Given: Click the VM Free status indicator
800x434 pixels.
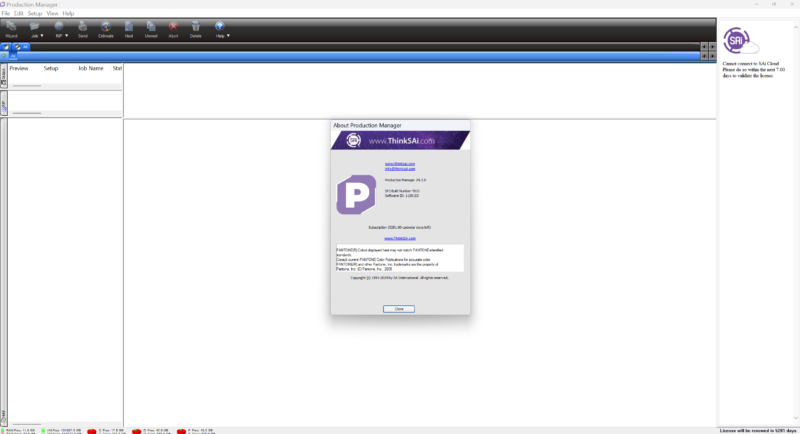Looking at the screenshot, I should (x=61, y=431).
